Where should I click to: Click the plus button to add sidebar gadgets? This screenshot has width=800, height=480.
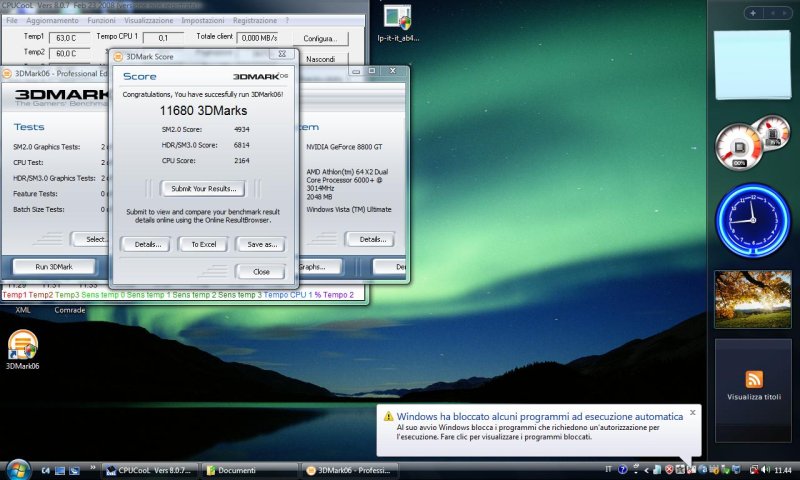pyautogui.click(x=753, y=13)
